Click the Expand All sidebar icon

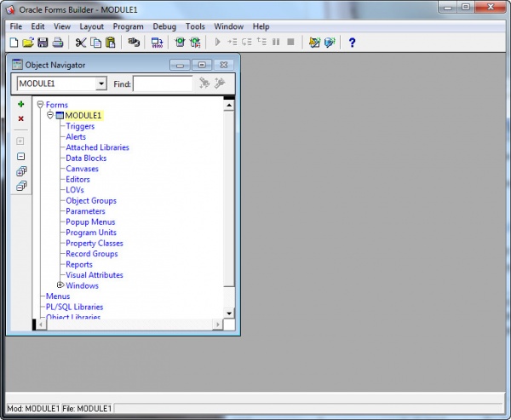coord(21,171)
